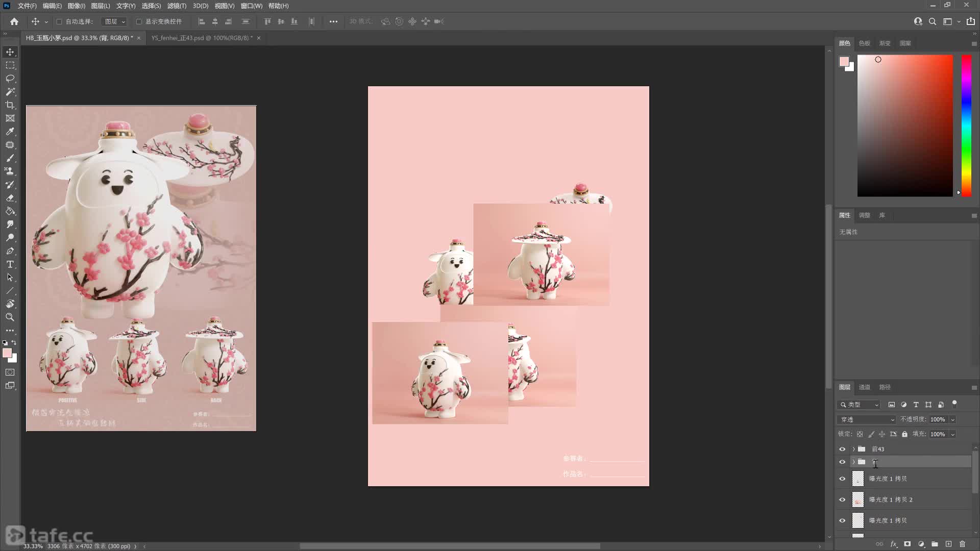Click the share button at top right
The image size is (980, 551).
tap(970, 21)
